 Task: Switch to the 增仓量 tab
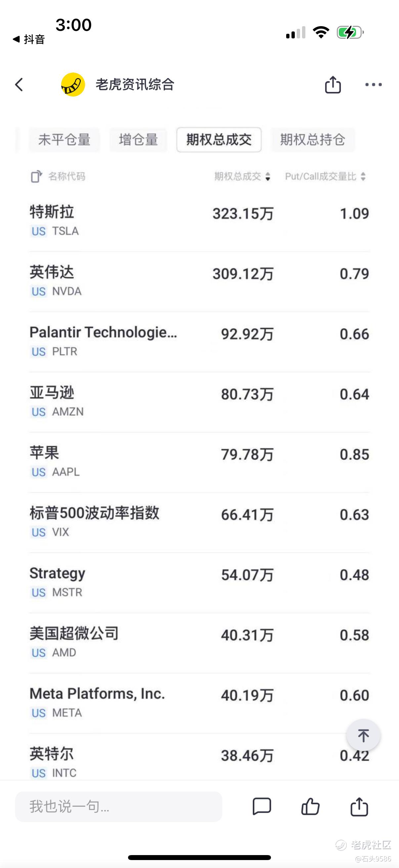pyautogui.click(x=138, y=139)
